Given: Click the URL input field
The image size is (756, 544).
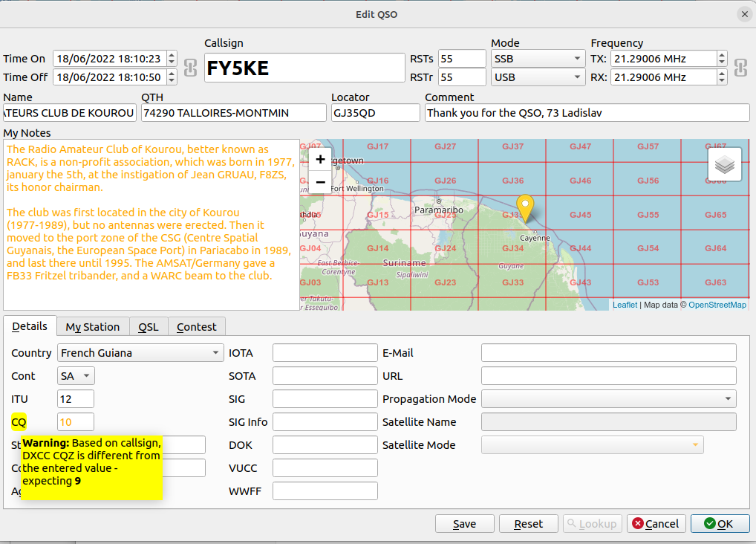Looking at the screenshot, I should (x=608, y=376).
